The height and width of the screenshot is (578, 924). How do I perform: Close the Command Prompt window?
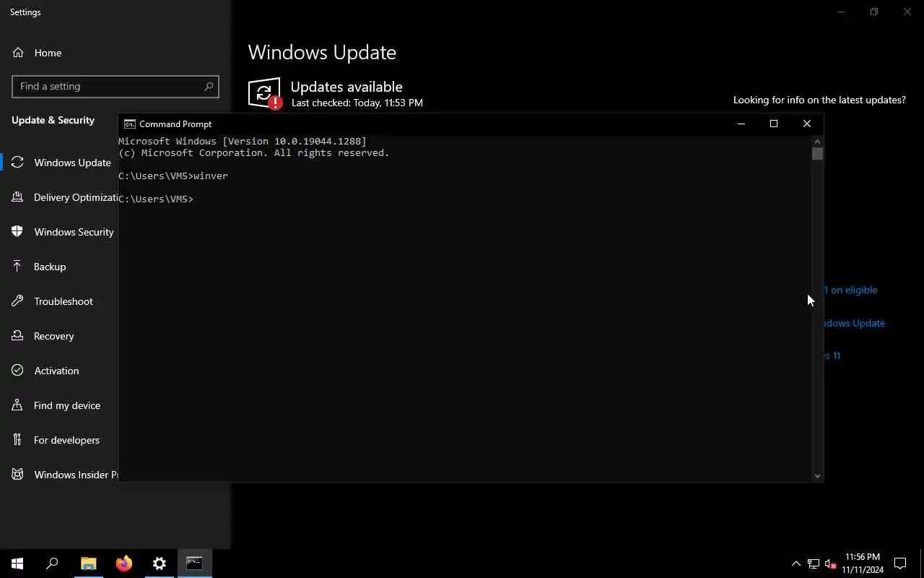pyautogui.click(x=807, y=124)
